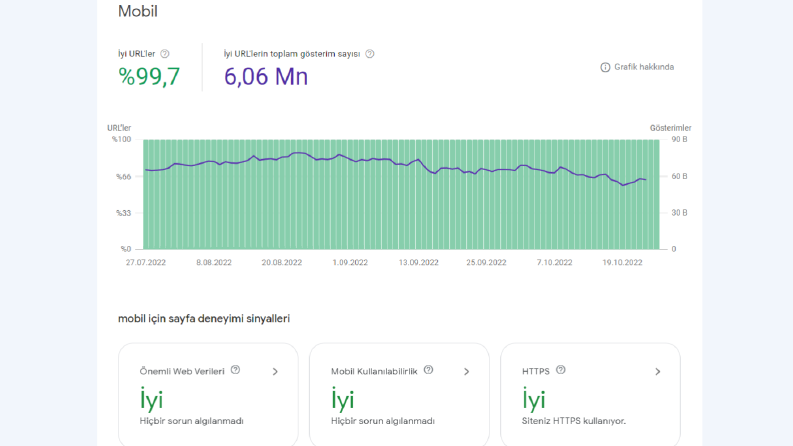Click the URL'ler axis title
This screenshot has height=446, width=793.
(x=119, y=128)
